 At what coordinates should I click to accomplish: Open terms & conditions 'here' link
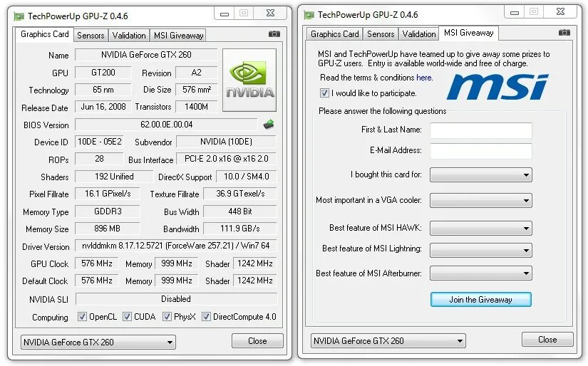click(x=424, y=78)
